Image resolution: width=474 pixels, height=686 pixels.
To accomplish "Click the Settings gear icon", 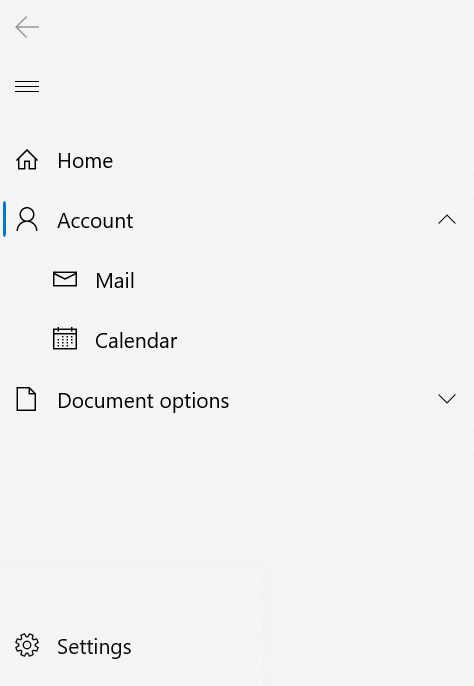I will coord(27,645).
